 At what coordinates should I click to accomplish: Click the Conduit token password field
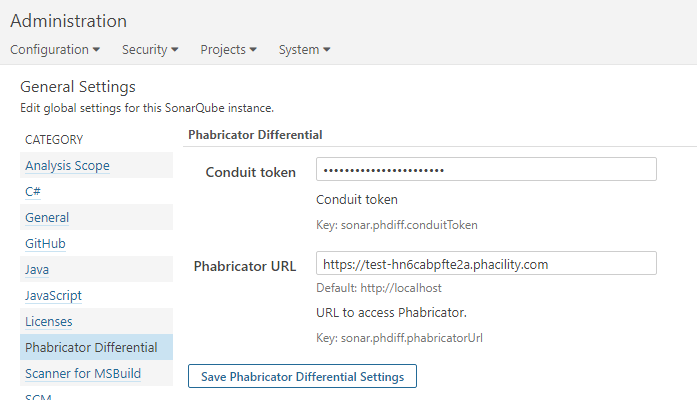pyautogui.click(x=486, y=169)
